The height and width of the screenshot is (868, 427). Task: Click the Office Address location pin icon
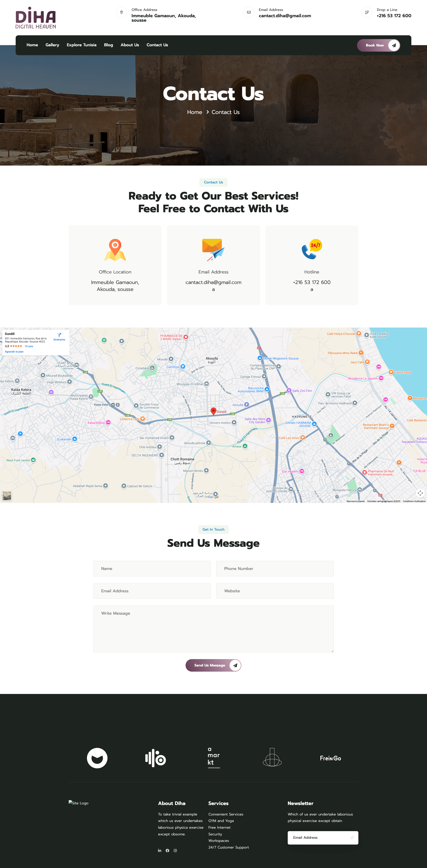pyautogui.click(x=121, y=13)
